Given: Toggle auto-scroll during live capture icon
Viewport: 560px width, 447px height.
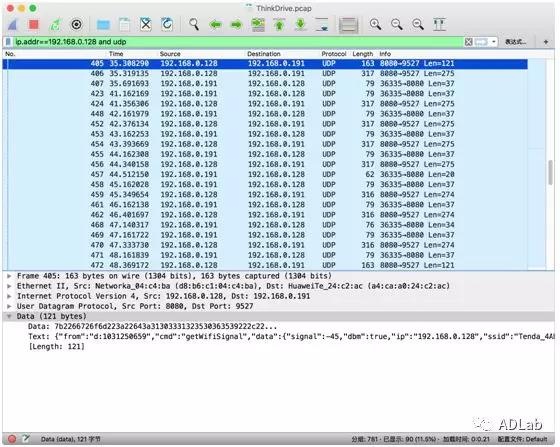Looking at the screenshot, I should [322, 25].
